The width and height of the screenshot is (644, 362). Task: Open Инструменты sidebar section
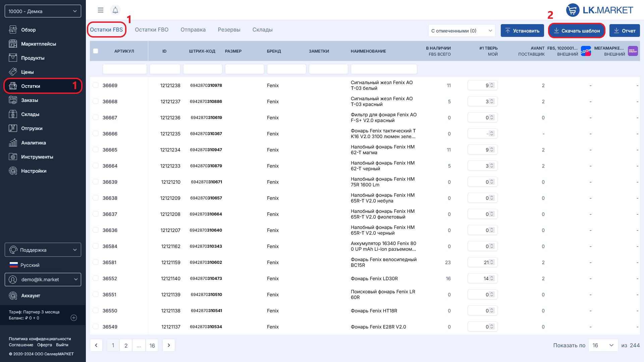tap(37, 157)
